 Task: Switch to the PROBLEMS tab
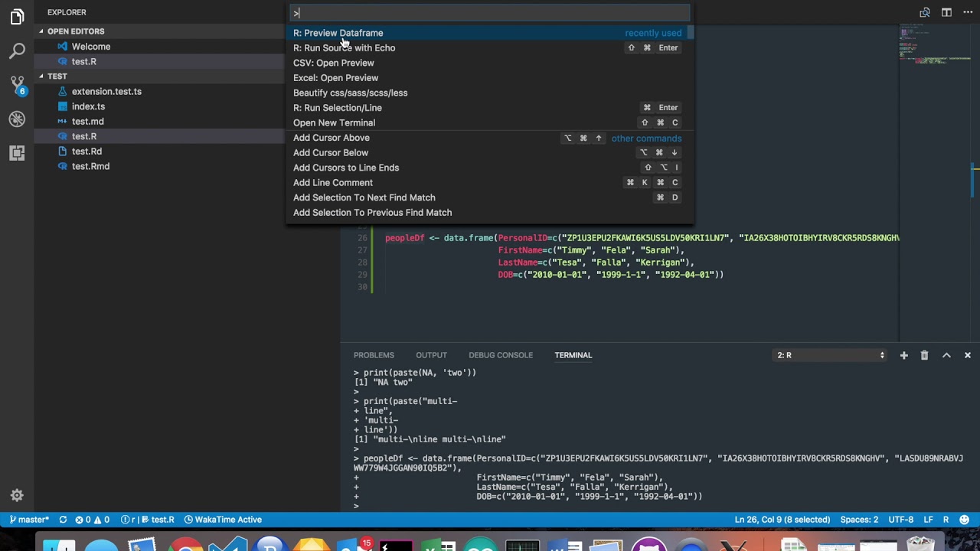coord(374,355)
